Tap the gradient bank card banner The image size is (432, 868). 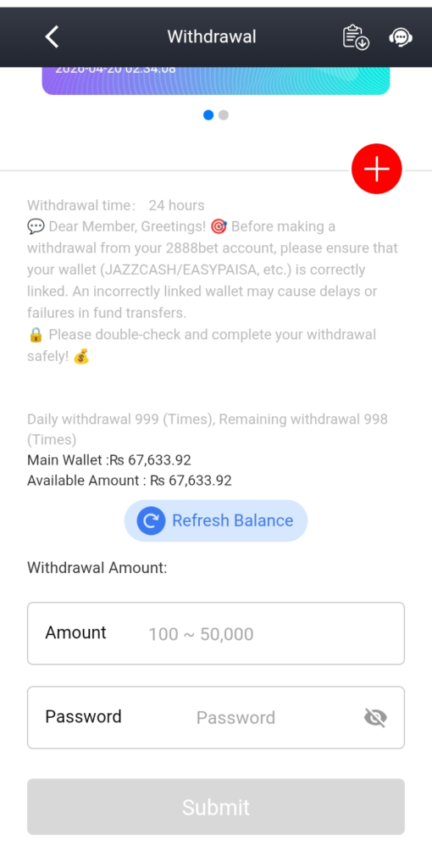tap(216, 81)
